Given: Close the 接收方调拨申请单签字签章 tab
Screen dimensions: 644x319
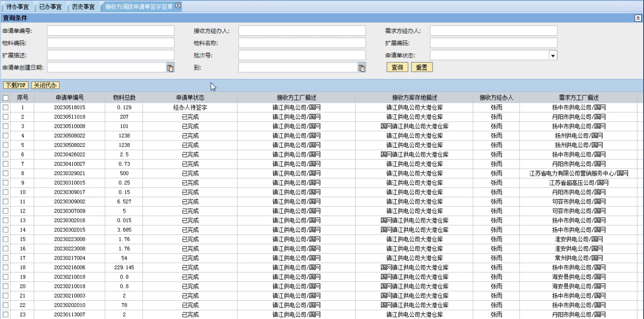Looking at the screenshot, I should tap(179, 5).
